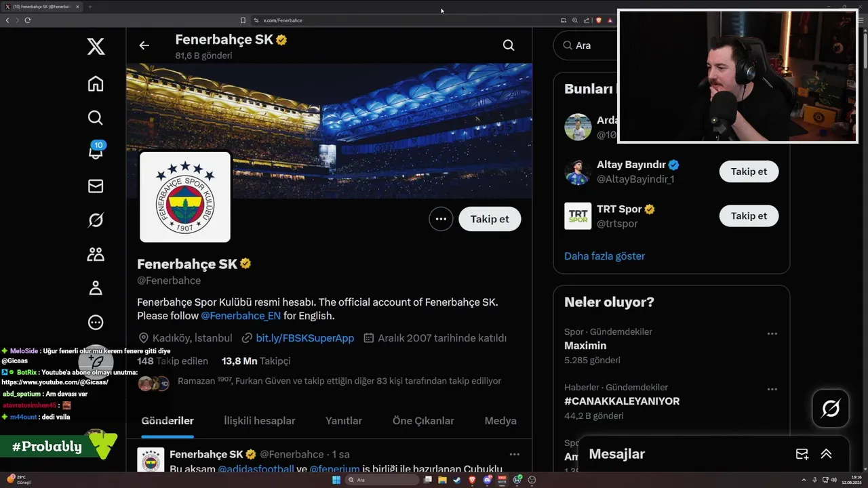Open OBS Studio from taskbar
The image size is (868, 488).
point(532,480)
